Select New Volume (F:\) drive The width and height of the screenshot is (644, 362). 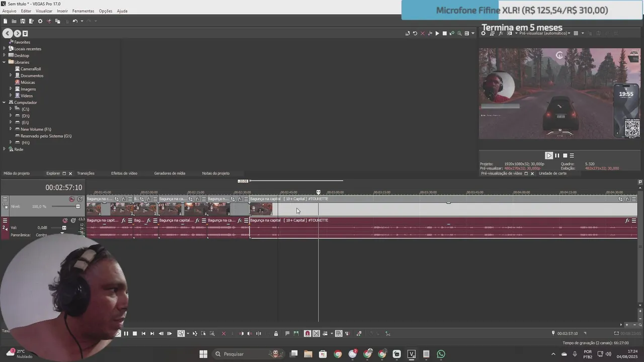point(36,129)
